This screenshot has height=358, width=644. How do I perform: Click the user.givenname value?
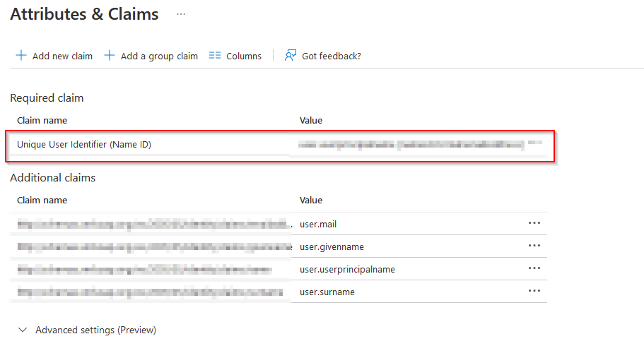point(332,246)
